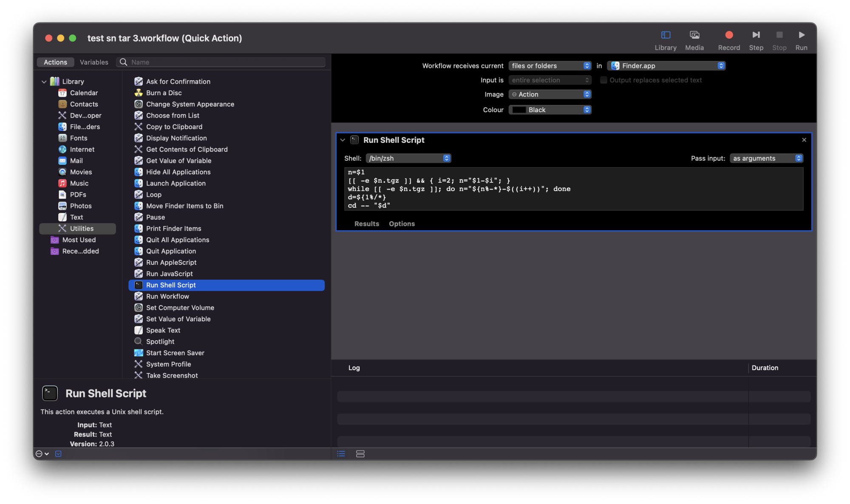Click the Utilities category icon in sidebar

coord(61,228)
